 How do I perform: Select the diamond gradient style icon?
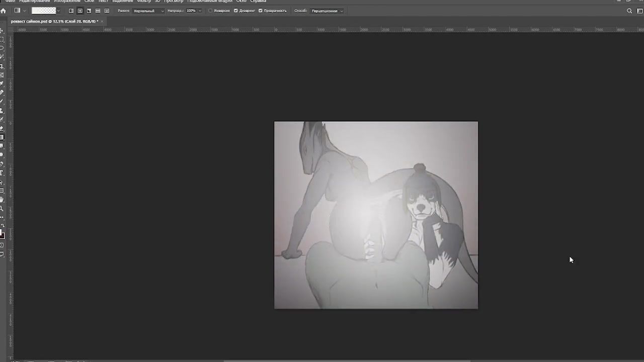(107, 11)
